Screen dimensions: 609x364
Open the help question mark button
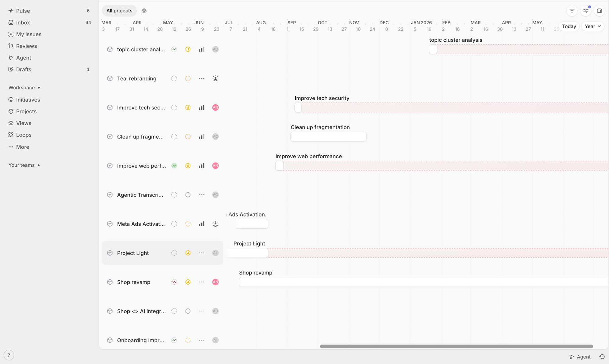pos(9,355)
